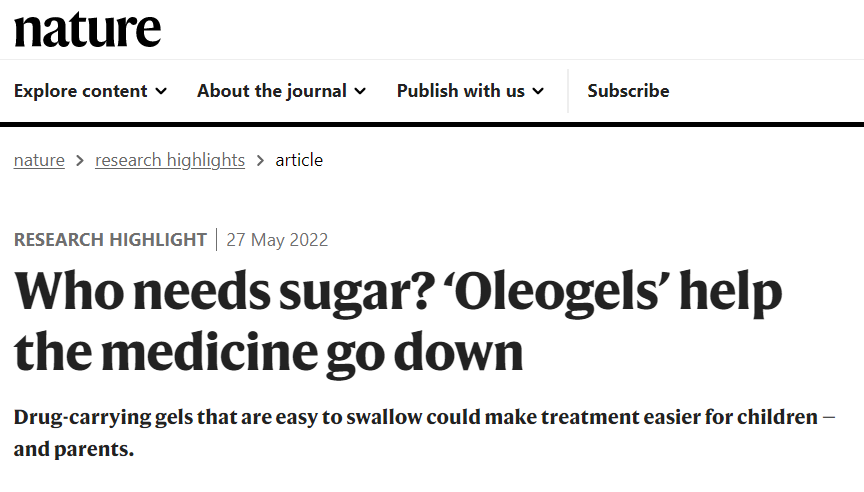Click the chevron after the nature breadcrumb
The image size is (864, 492).
[x=80, y=160]
